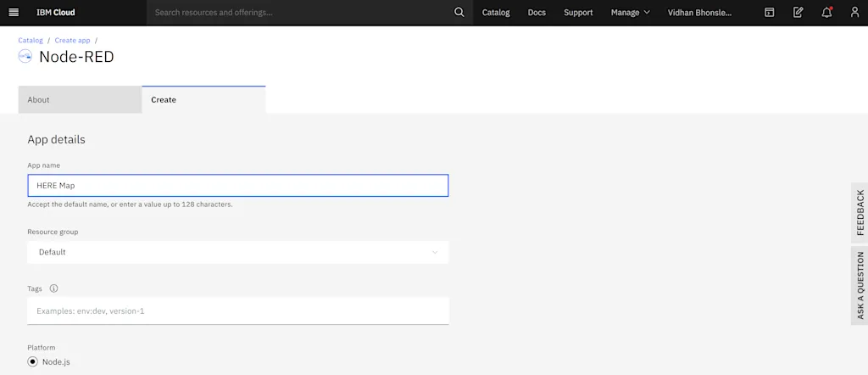Click the Tags info icon
This screenshot has width=868, height=375.
coord(53,288)
